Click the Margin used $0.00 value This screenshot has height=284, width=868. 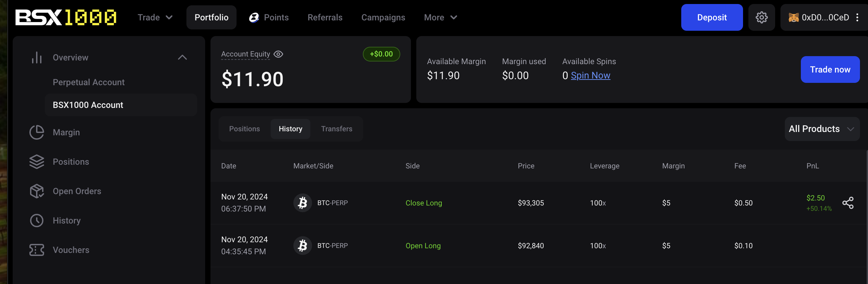(515, 76)
